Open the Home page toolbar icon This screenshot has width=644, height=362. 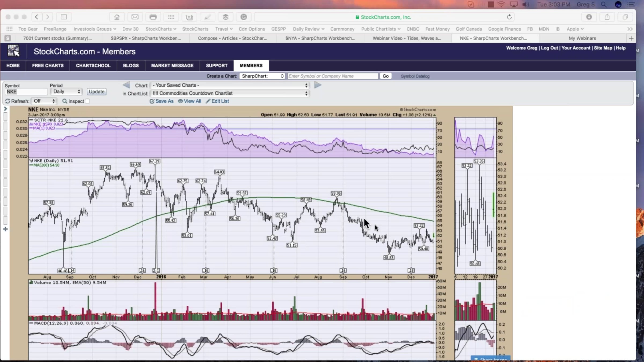(117, 17)
